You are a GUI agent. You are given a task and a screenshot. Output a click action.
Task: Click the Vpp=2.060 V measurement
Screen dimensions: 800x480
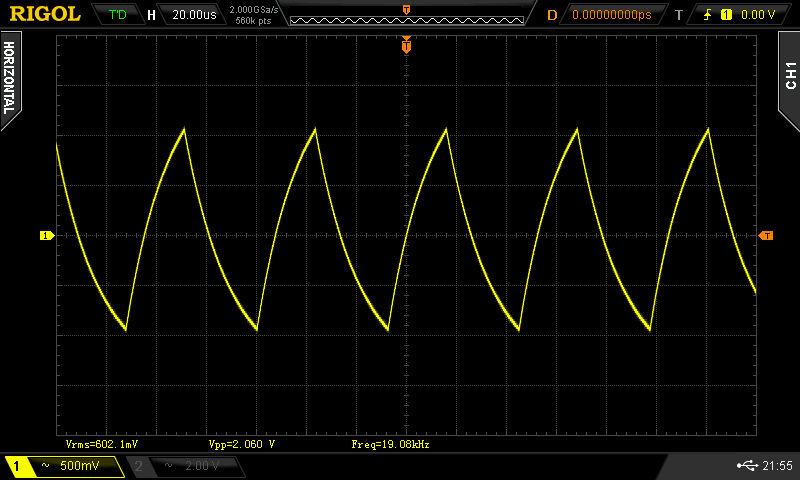[242, 444]
